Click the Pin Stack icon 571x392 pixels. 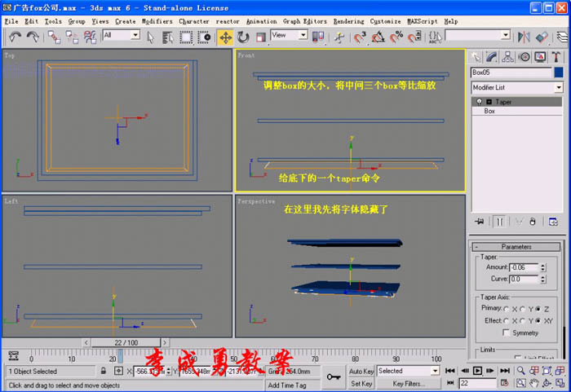point(480,222)
